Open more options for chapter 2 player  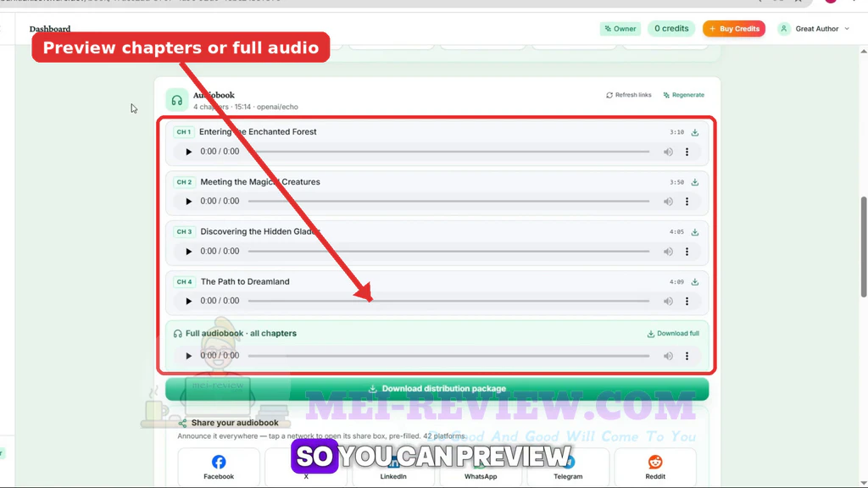click(687, 202)
